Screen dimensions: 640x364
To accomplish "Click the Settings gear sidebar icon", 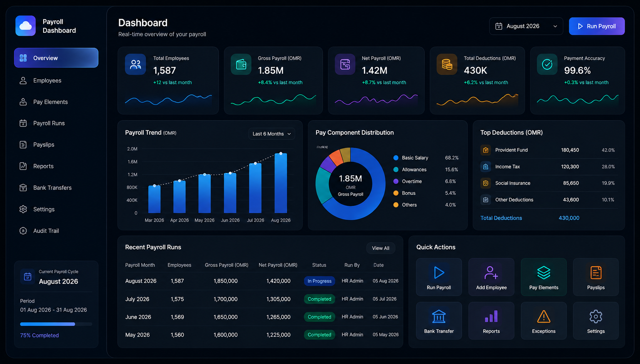I will [x=23, y=209].
